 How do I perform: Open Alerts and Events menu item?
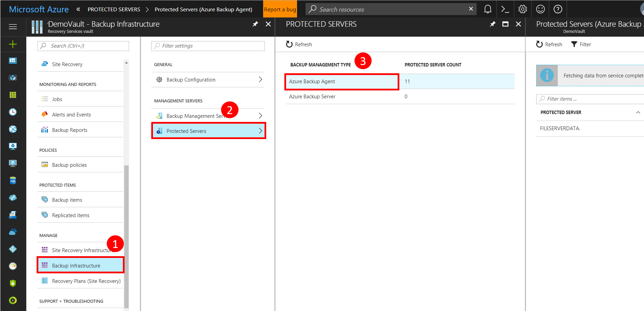(x=80, y=114)
